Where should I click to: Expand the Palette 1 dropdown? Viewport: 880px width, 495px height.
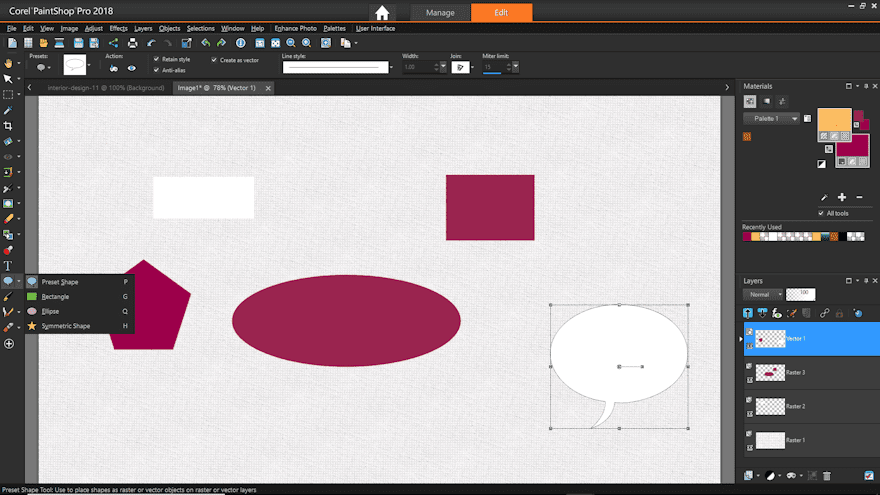(795, 118)
